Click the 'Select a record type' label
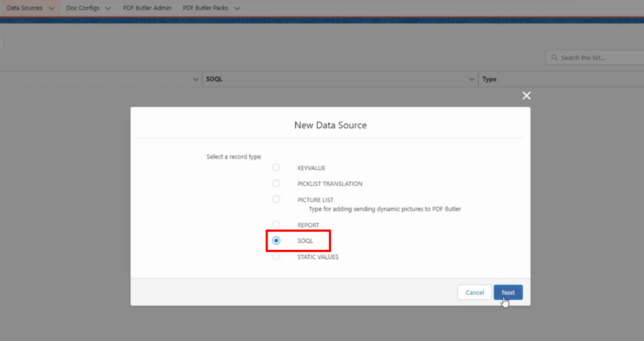 click(234, 157)
